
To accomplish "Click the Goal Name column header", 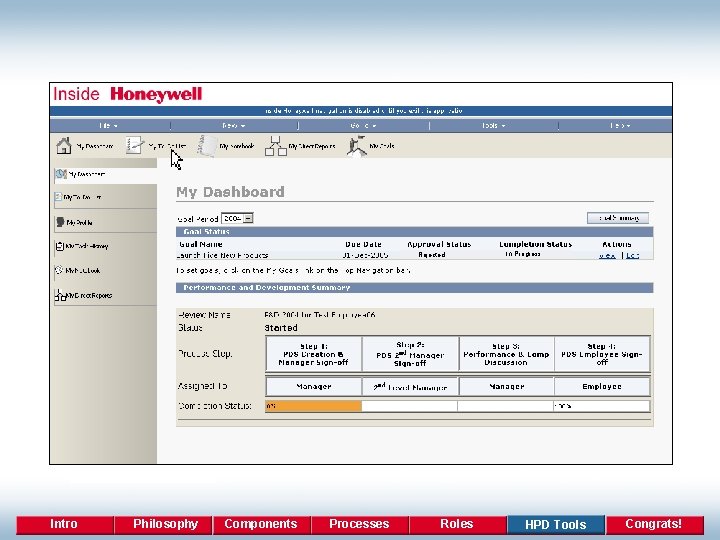I will click(x=201, y=244).
